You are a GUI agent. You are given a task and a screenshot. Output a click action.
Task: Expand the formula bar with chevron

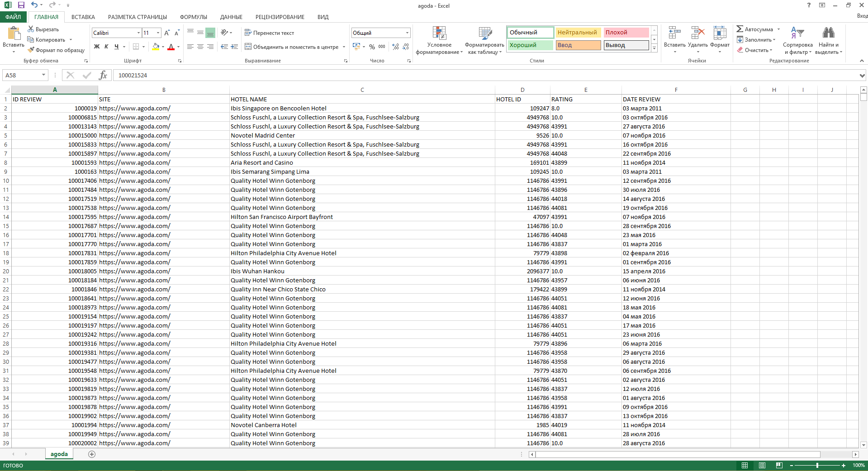pyautogui.click(x=862, y=75)
